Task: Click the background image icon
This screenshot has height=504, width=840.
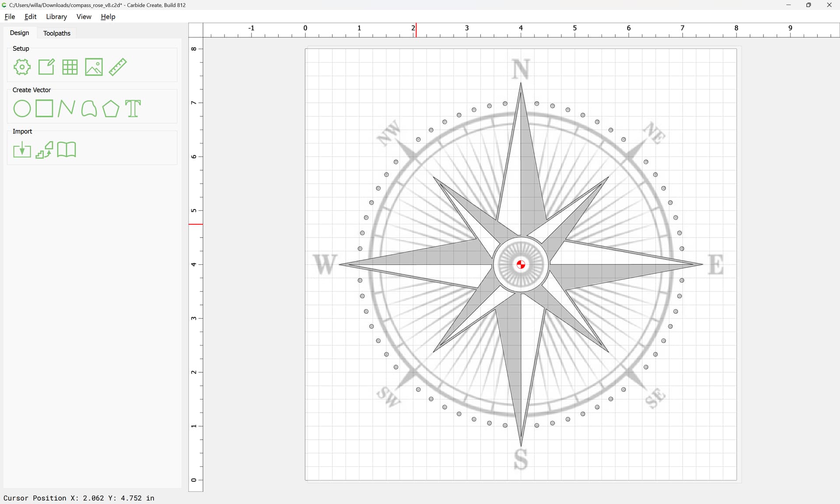Action: click(x=94, y=67)
